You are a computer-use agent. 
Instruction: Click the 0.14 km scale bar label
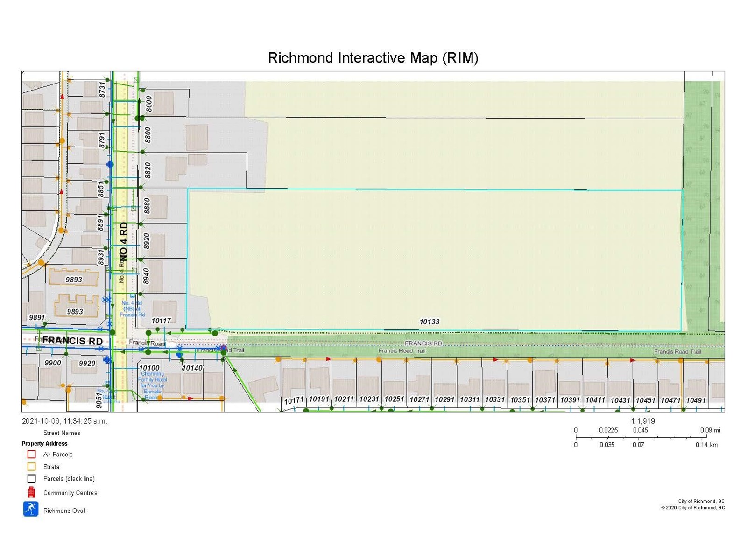(x=706, y=445)
